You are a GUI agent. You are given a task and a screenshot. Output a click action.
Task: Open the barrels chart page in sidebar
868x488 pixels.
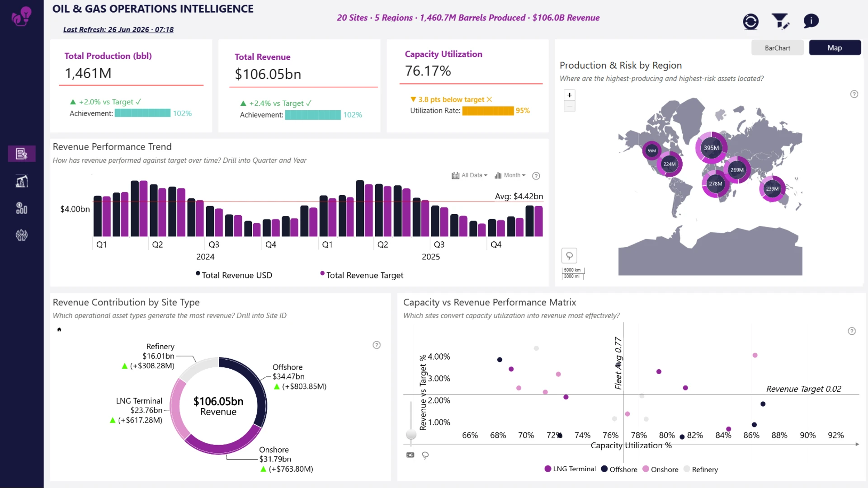(x=22, y=208)
